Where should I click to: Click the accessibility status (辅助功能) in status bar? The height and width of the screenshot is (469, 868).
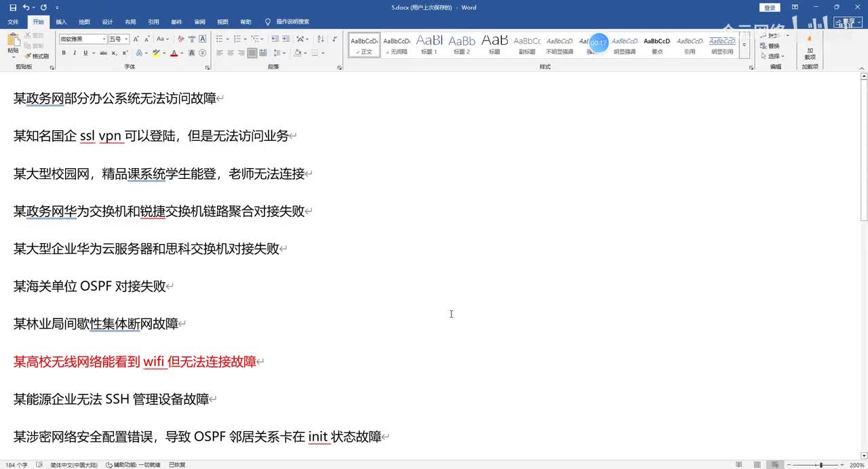click(133, 465)
